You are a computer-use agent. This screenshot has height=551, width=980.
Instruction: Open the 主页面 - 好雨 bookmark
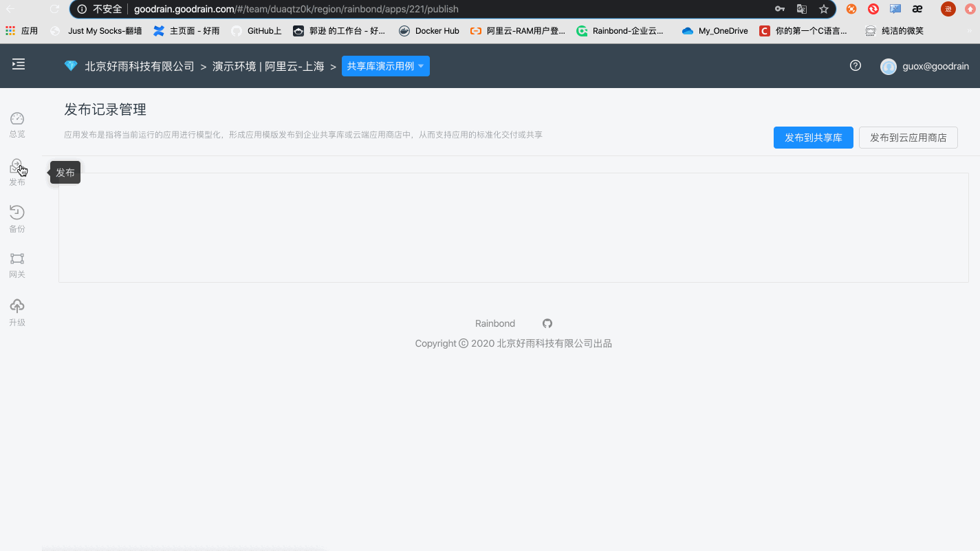187,31
